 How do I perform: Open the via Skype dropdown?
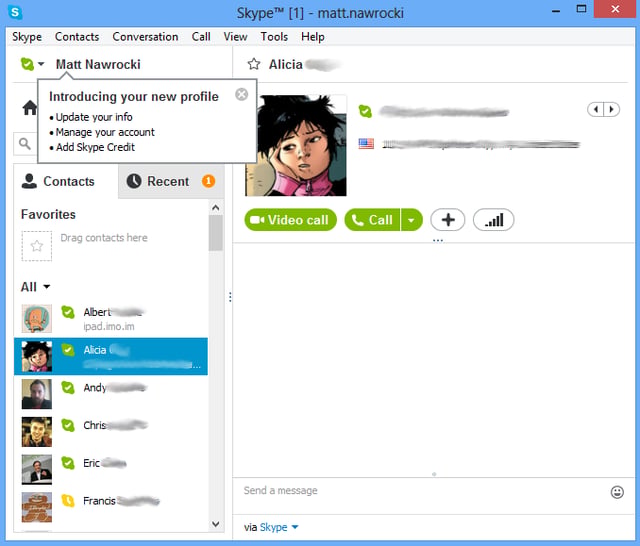tap(271, 527)
